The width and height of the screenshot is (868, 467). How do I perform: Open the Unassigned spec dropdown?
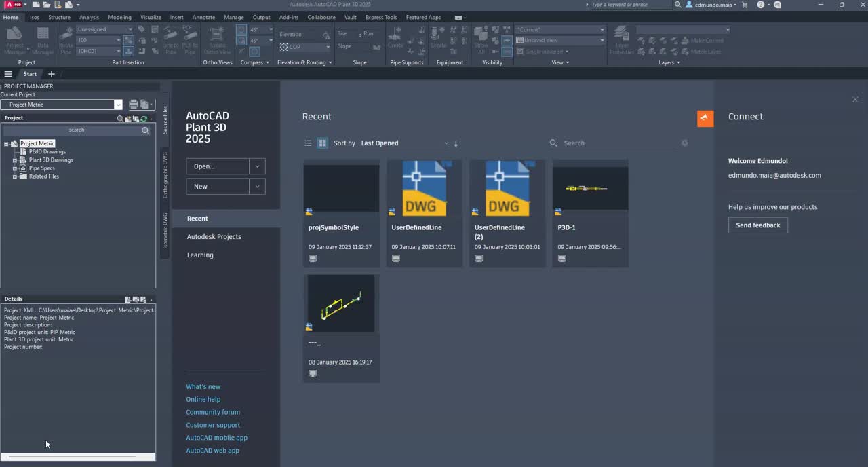(104, 29)
